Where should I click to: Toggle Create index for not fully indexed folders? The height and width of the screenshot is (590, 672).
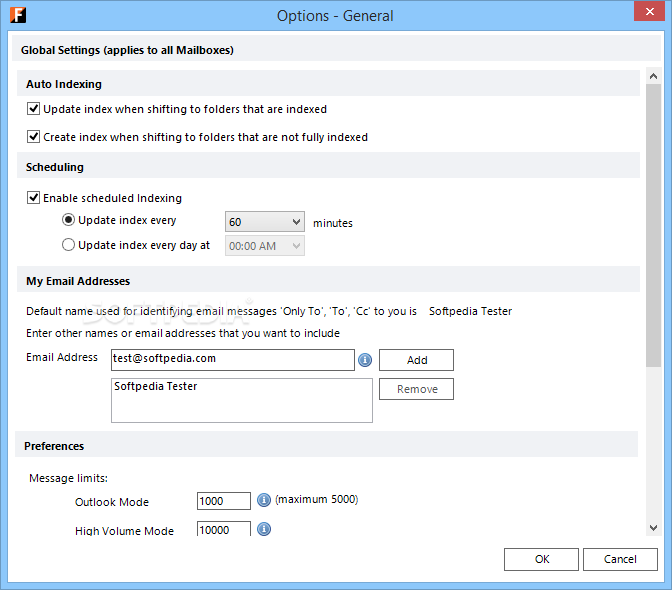[34, 137]
